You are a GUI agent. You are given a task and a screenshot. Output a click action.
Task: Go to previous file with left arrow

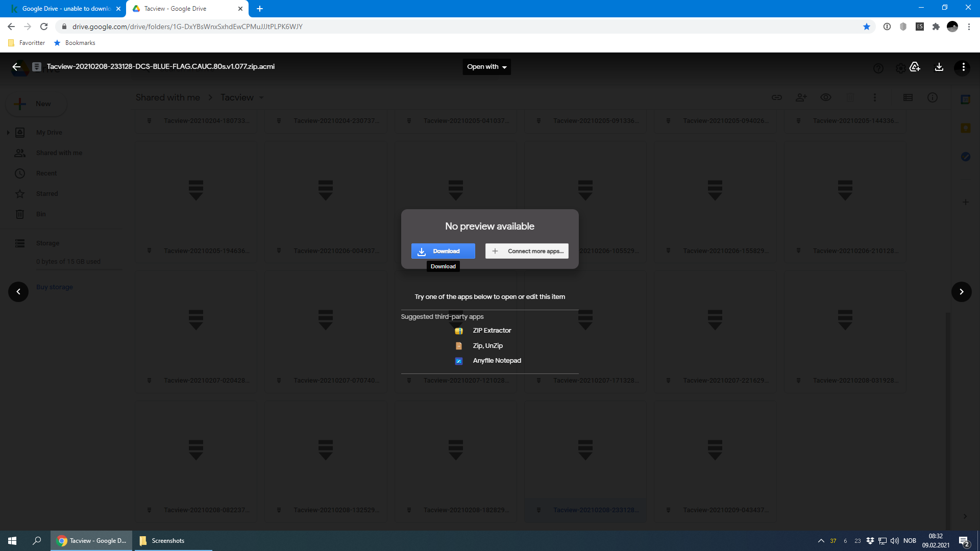point(18,292)
